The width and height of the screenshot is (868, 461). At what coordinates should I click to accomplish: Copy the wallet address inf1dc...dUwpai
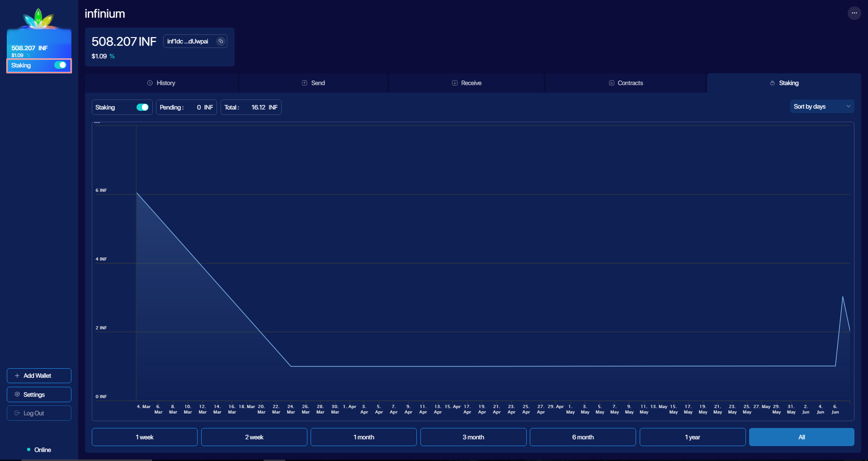click(221, 41)
